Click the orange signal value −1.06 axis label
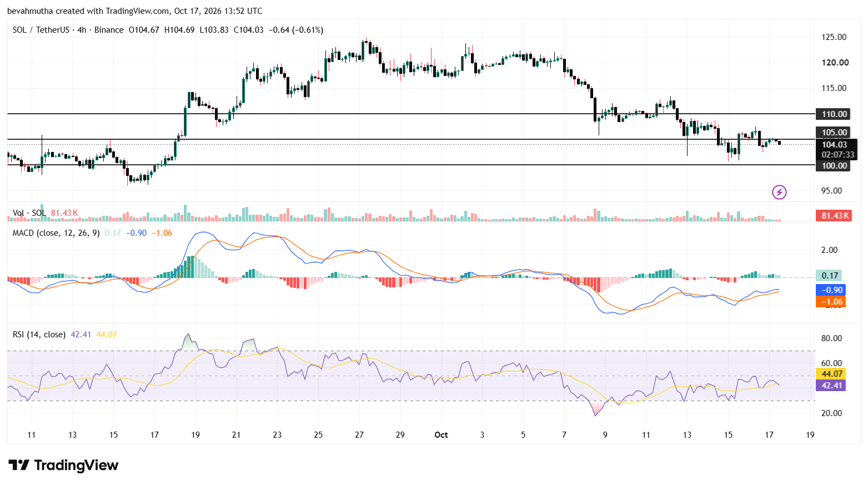Screen dimensions: 868x486 coord(831,302)
